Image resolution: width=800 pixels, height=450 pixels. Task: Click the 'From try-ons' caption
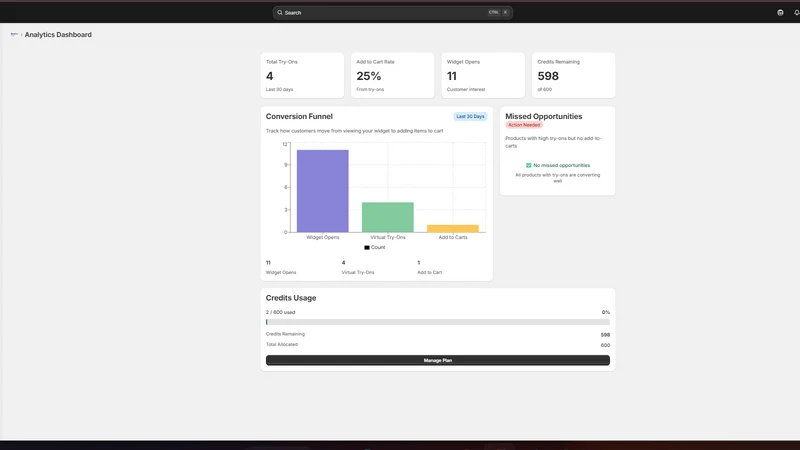click(x=370, y=89)
